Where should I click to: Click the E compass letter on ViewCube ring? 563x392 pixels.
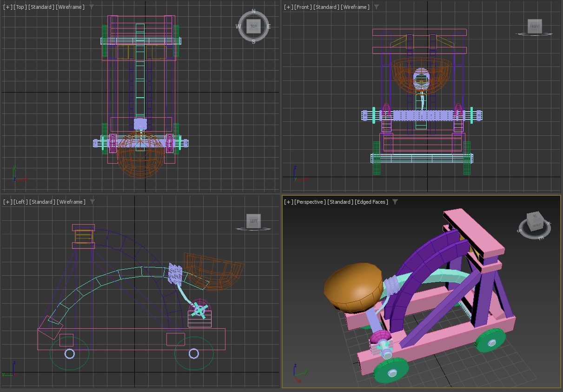tap(269, 27)
